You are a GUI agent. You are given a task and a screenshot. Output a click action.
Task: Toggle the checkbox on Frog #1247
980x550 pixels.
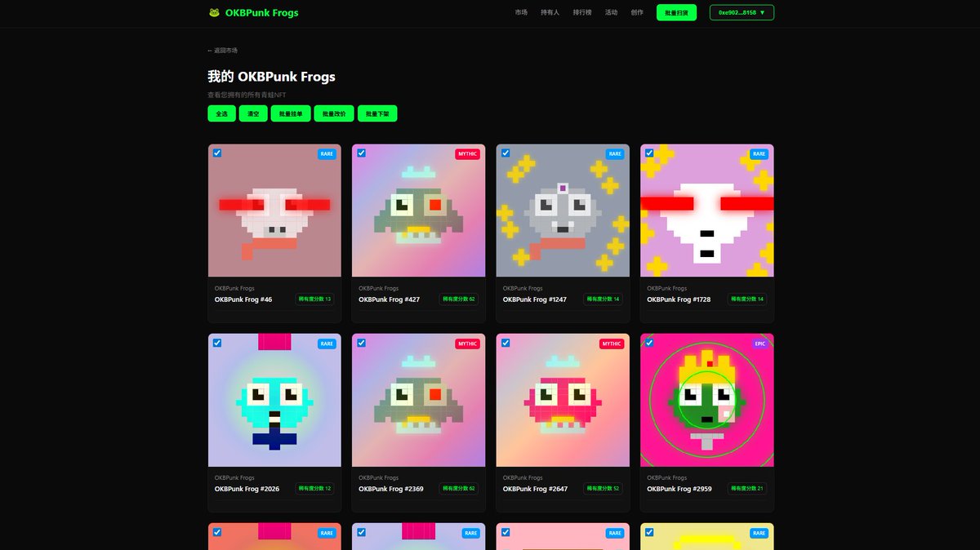506,153
